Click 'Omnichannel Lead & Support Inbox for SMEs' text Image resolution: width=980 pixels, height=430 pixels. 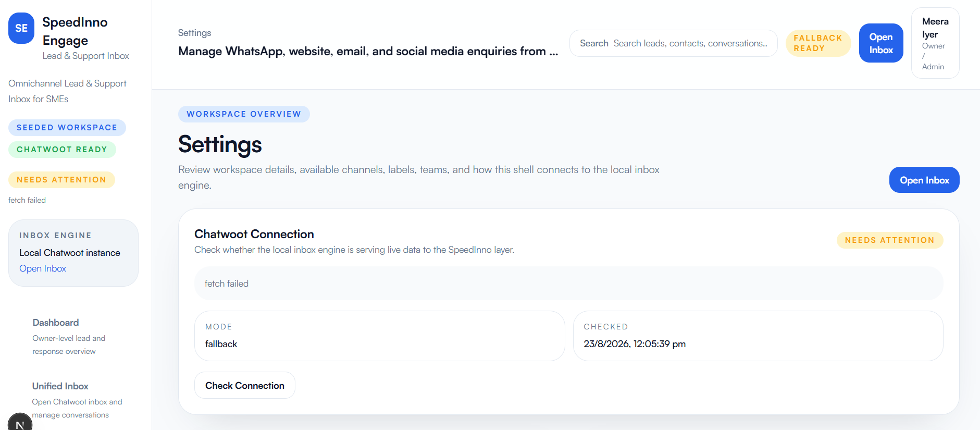click(x=67, y=91)
